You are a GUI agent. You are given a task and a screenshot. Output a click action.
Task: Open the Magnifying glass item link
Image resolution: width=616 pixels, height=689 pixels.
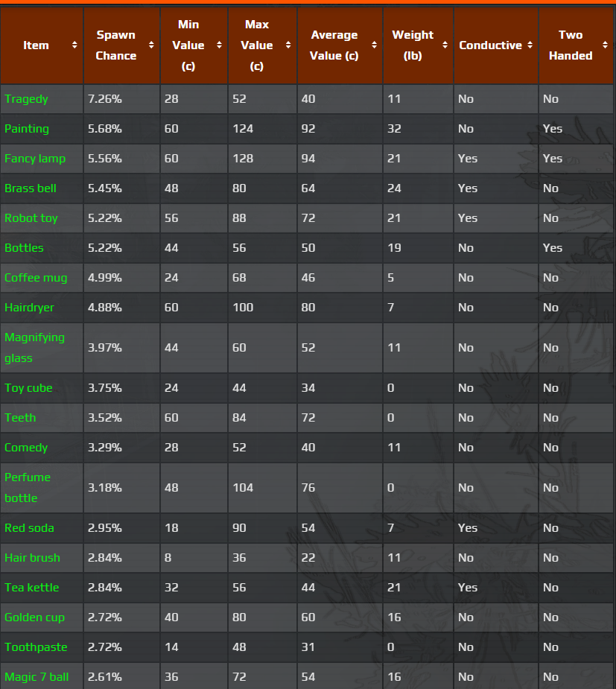(34, 347)
